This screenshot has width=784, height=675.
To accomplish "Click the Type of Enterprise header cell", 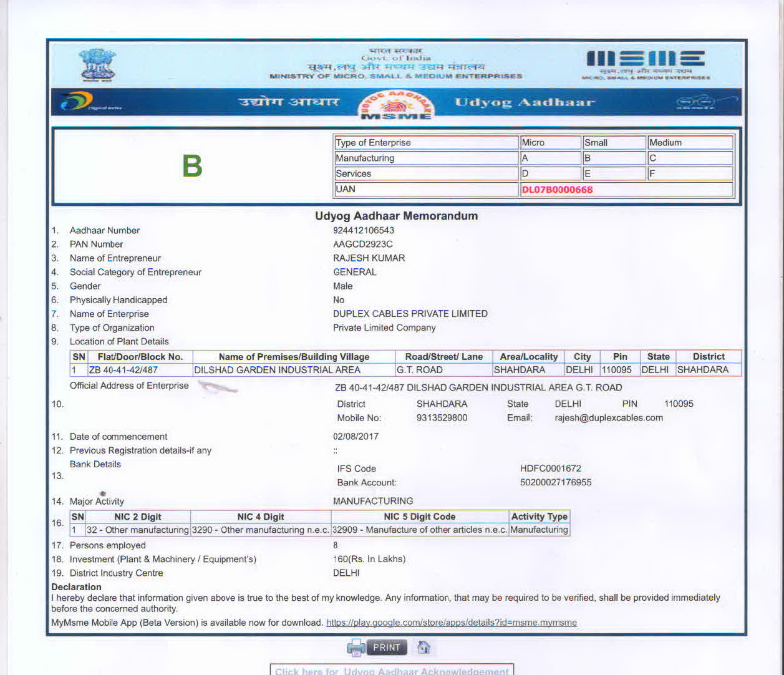I will [426, 142].
